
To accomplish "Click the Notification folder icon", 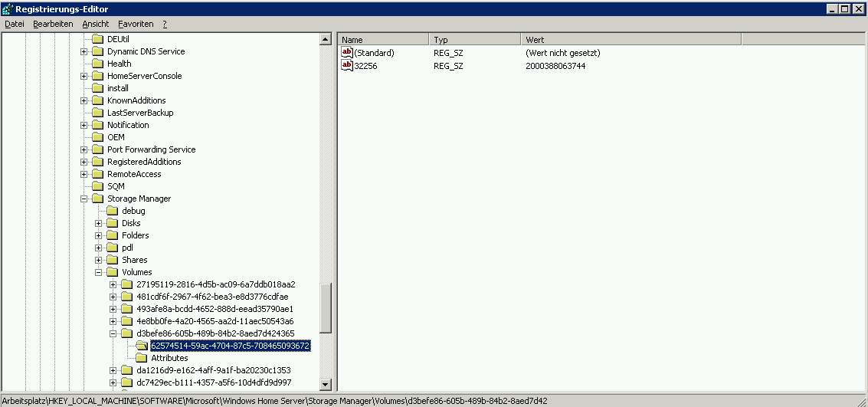I will pyautogui.click(x=97, y=125).
